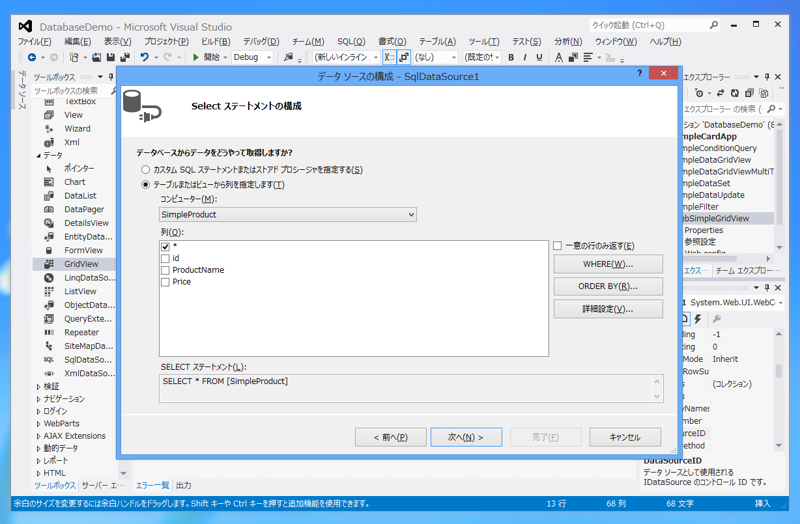Click the Undo arrow icon
This screenshot has height=524, width=800.
tap(144, 57)
